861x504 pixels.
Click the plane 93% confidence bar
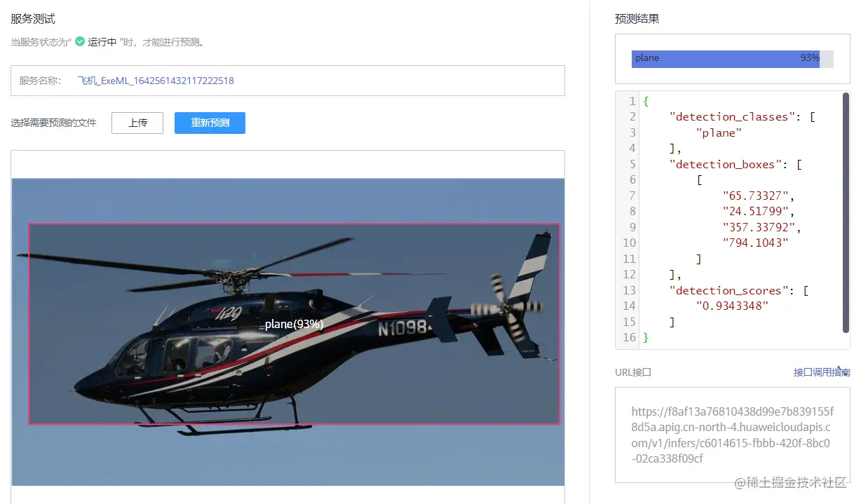pyautogui.click(x=732, y=58)
